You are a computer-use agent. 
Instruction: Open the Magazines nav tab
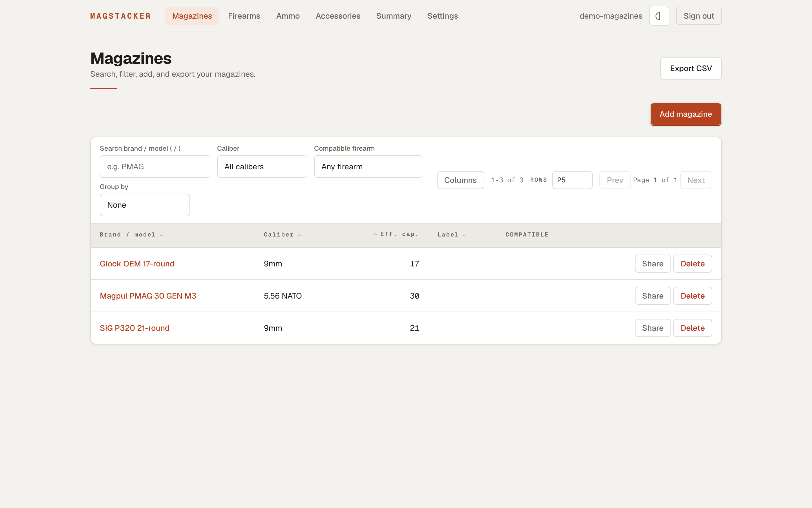click(192, 16)
